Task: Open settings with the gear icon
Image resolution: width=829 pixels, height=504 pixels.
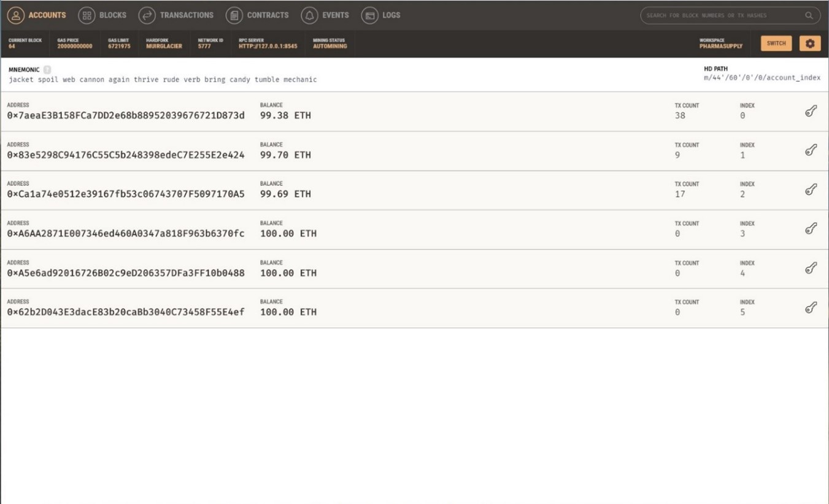Action: pos(809,44)
